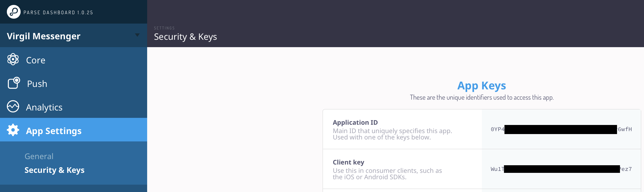Open the Virgil Messenger app selector
Image resolution: width=644 pixels, height=192 pixels.
pos(74,36)
